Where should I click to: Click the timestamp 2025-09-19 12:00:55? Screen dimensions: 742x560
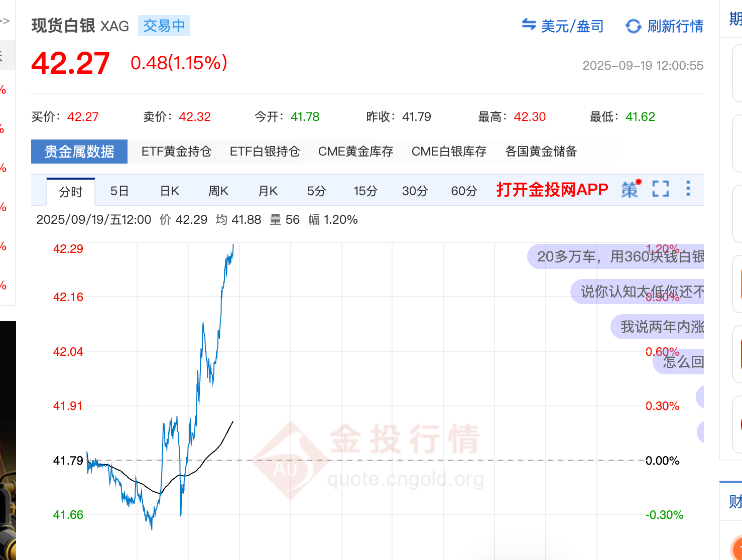[x=643, y=66]
